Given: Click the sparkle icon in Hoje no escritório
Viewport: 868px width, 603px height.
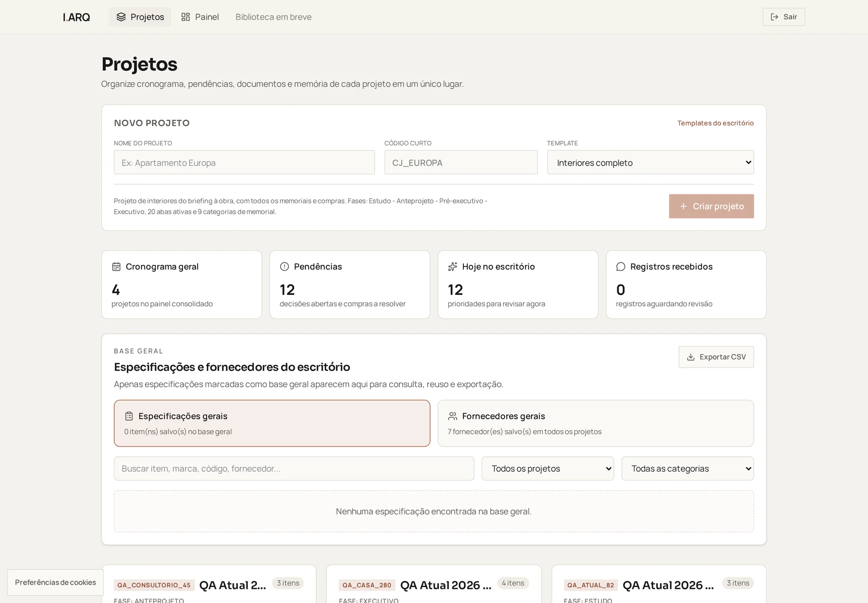Looking at the screenshot, I should pos(452,266).
